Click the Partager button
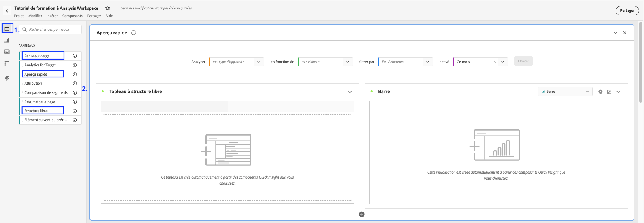The width and height of the screenshot is (644, 223). click(627, 11)
